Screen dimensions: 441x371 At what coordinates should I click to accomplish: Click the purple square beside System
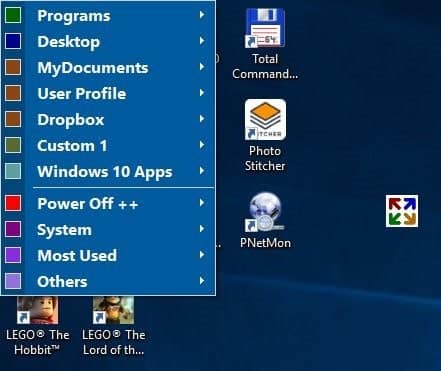pos(13,229)
